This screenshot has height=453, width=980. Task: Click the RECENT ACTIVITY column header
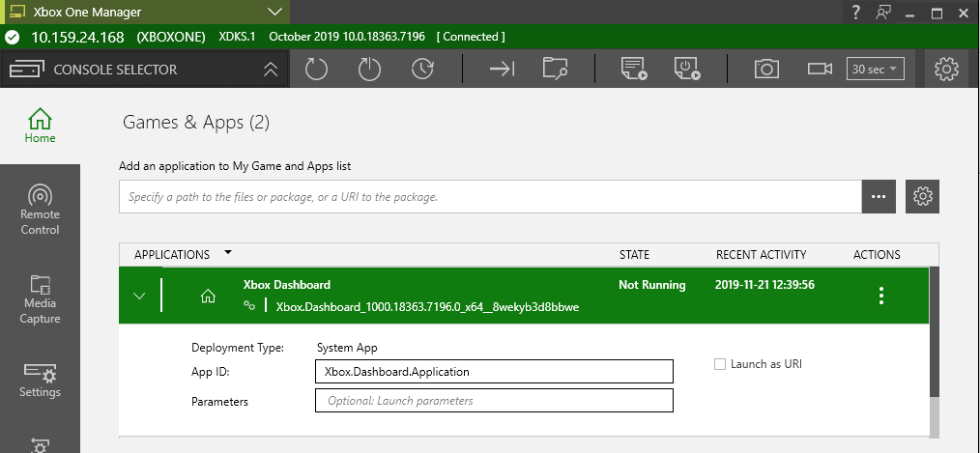[761, 255]
